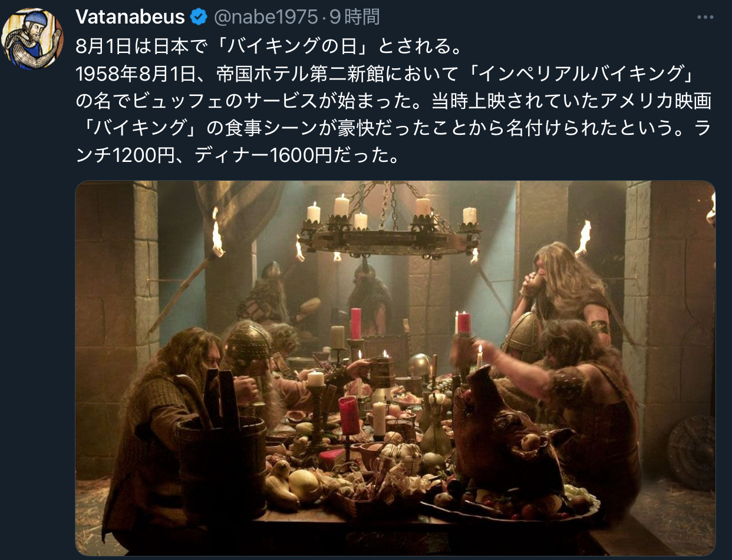Image resolution: width=732 pixels, height=560 pixels.
Task: Click the blue verified badge
Action: [x=199, y=17]
